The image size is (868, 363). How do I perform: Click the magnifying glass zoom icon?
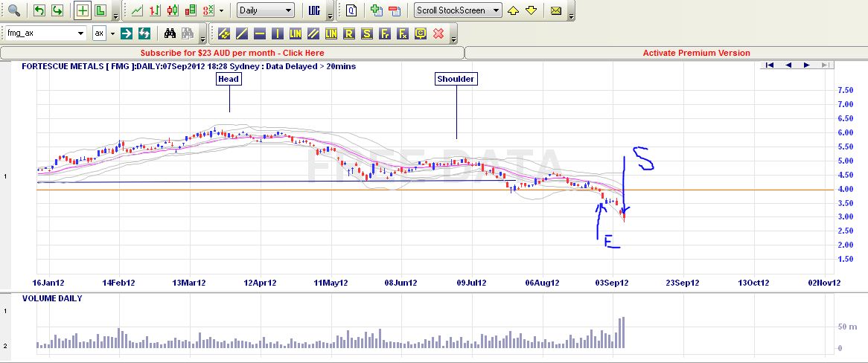pyautogui.click(x=14, y=10)
